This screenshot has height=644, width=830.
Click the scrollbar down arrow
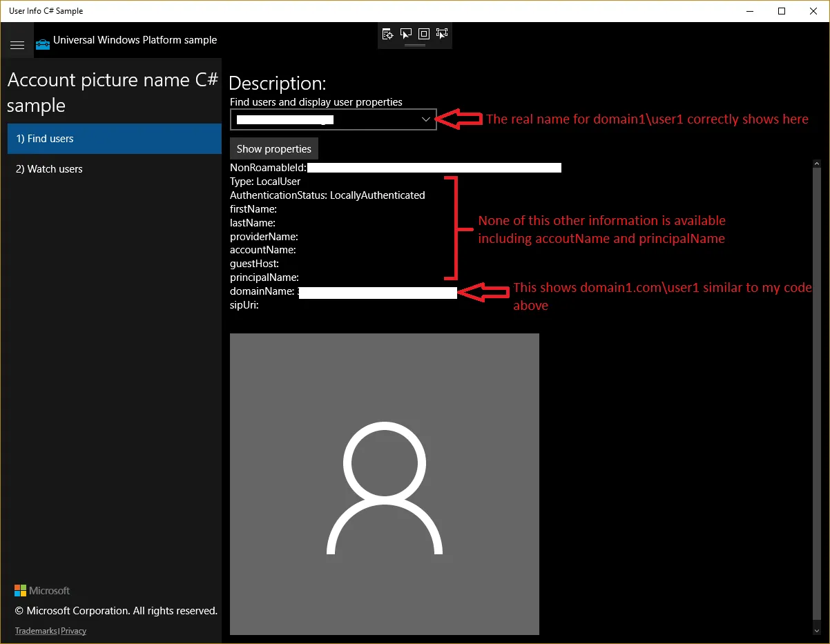(x=817, y=630)
